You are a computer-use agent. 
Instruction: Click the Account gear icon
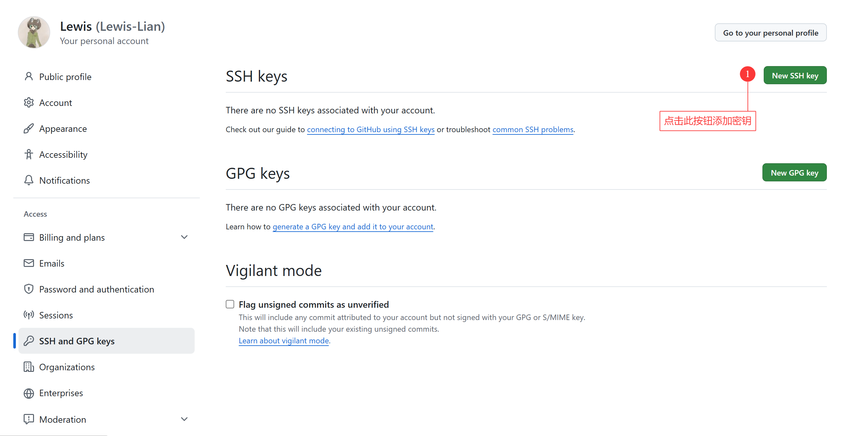pyautogui.click(x=29, y=102)
